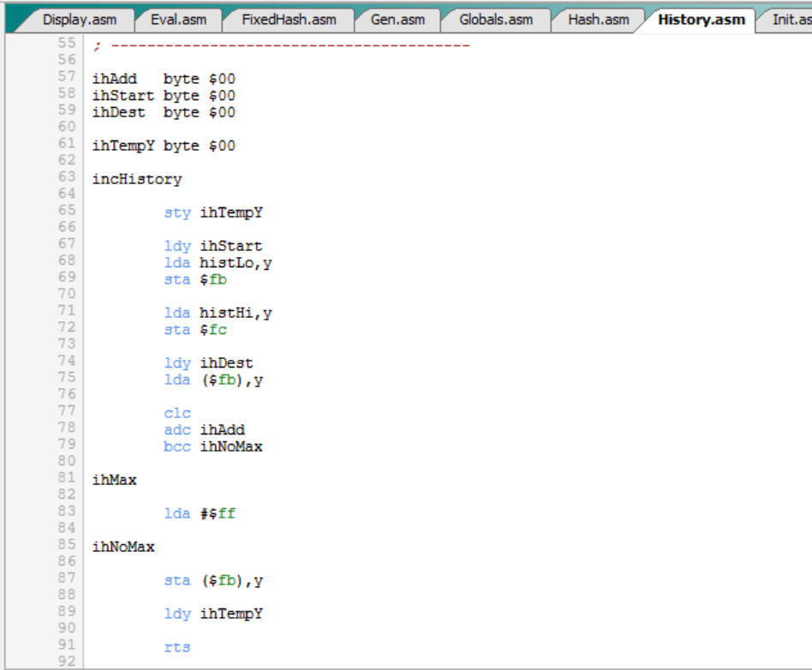Switch to the Hash.asm tab
Image resolution: width=812 pixels, height=670 pixels.
598,20
